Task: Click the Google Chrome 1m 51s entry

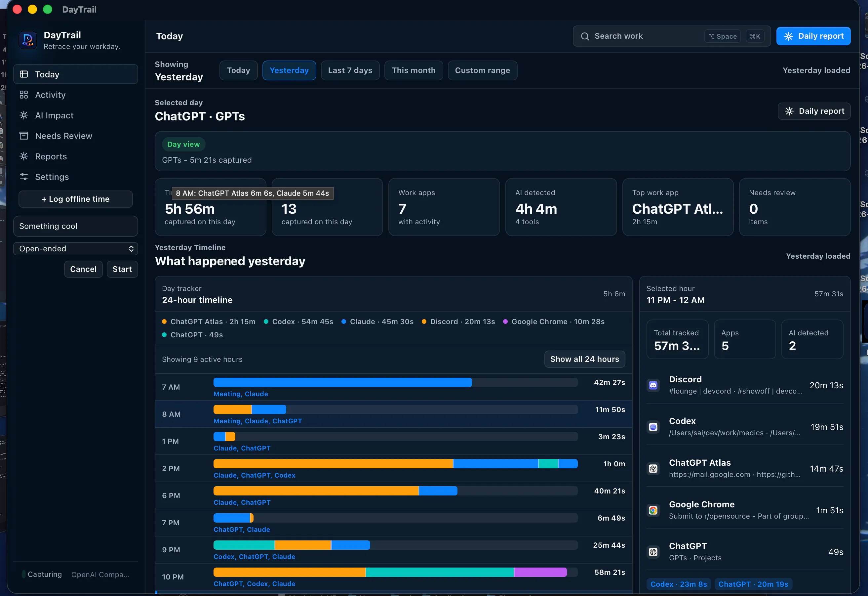Action: point(745,510)
